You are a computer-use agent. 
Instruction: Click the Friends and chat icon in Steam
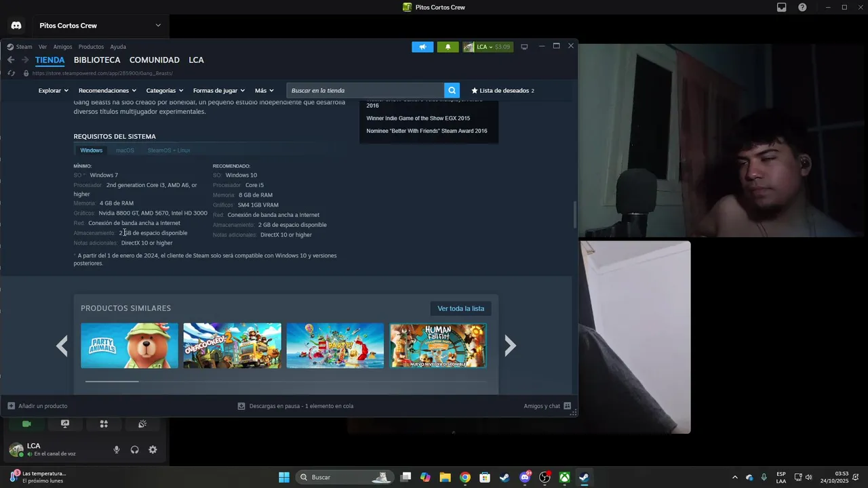(x=568, y=406)
